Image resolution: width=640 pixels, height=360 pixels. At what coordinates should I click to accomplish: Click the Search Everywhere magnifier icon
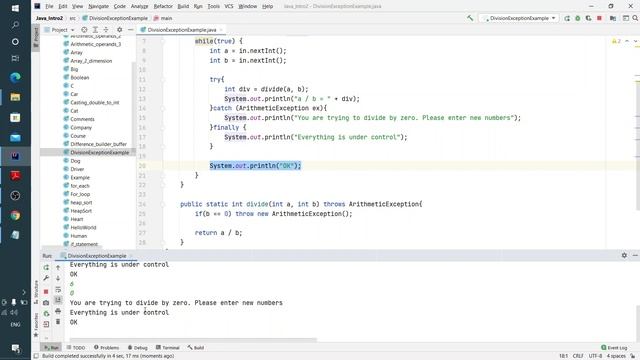(635, 18)
